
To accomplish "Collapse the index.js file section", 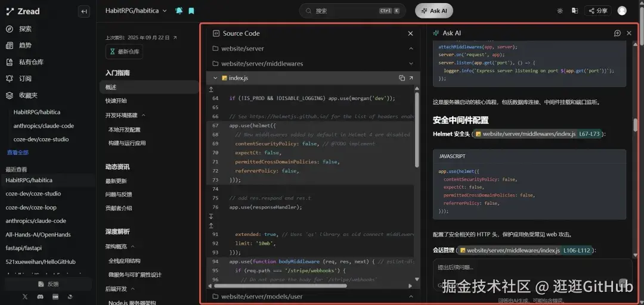I will point(215,78).
